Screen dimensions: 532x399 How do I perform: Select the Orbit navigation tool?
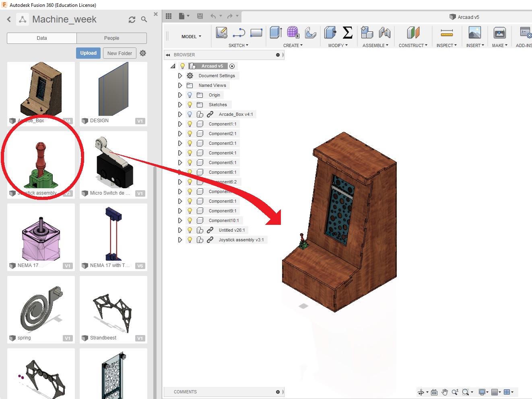(421, 392)
